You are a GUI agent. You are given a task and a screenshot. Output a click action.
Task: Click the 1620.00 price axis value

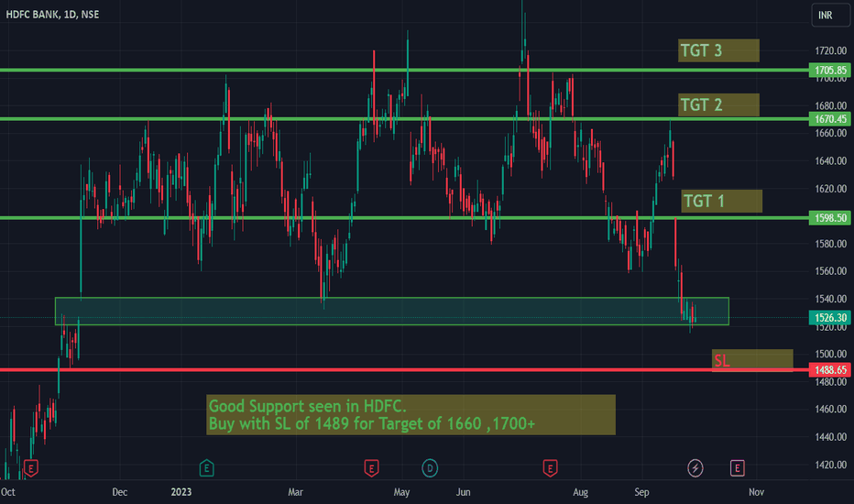(830, 189)
